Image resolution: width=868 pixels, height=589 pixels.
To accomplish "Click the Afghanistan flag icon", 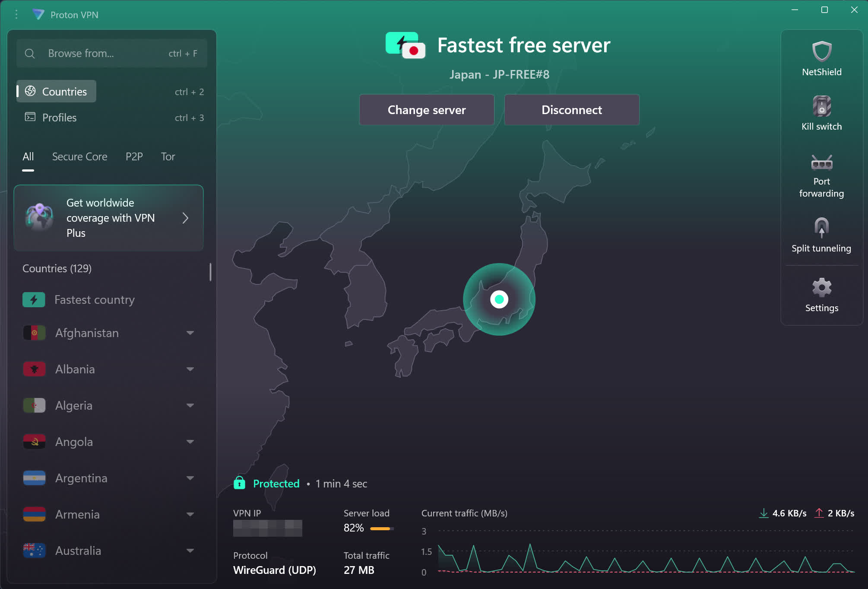I will [34, 333].
